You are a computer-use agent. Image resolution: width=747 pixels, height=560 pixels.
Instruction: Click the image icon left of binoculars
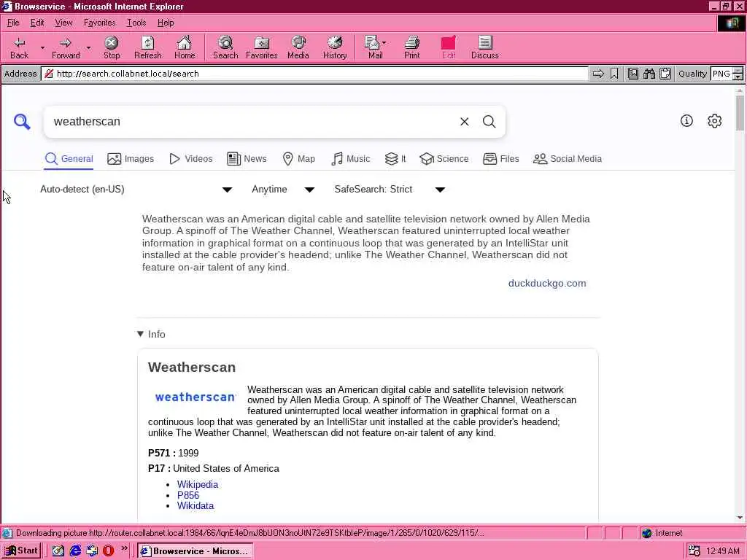coord(632,74)
